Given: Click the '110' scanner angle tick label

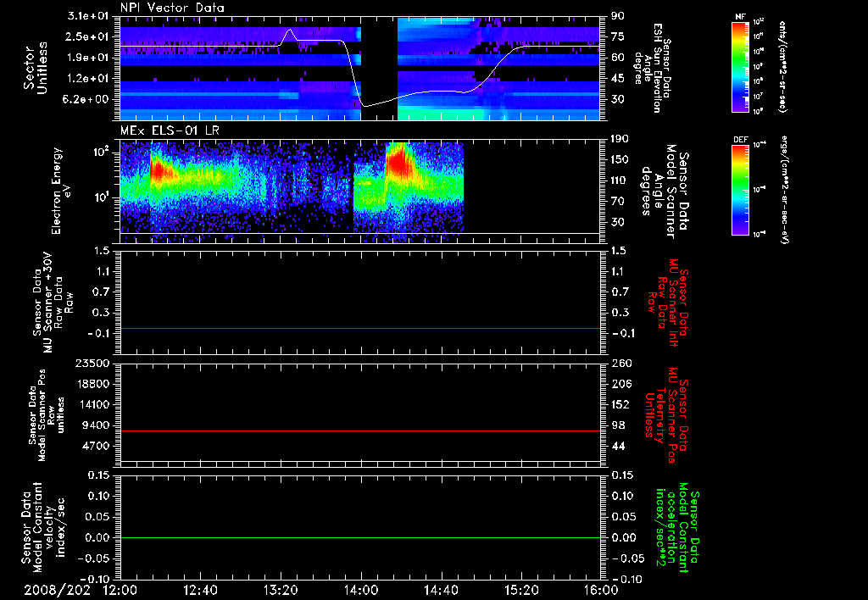Looking at the screenshot, I should pyautogui.click(x=620, y=181).
